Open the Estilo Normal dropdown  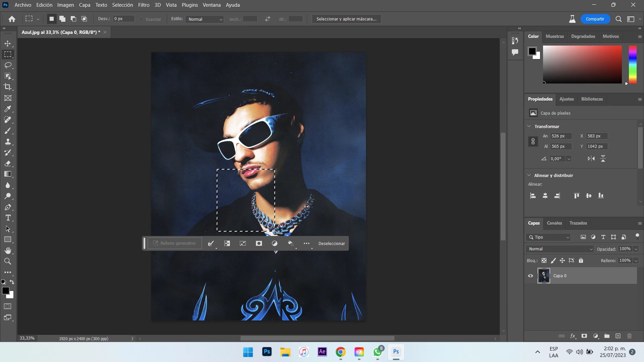(x=205, y=19)
